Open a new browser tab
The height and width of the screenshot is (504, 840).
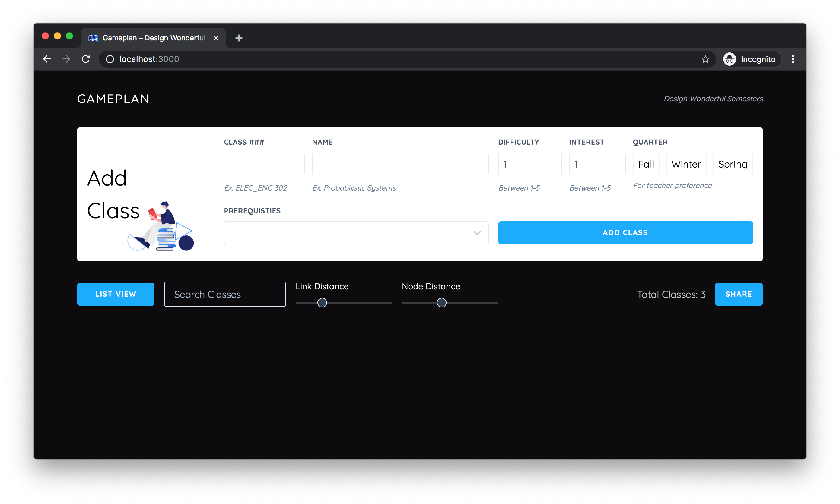239,38
